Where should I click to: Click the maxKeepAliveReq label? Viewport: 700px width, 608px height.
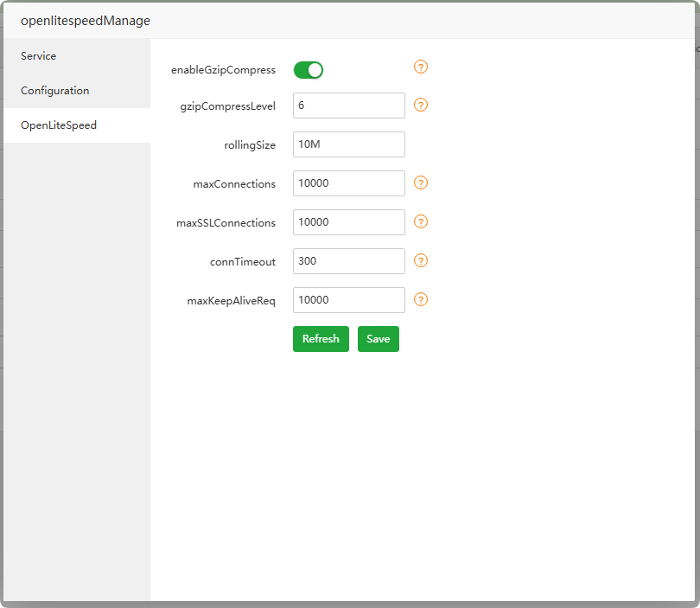click(x=231, y=301)
